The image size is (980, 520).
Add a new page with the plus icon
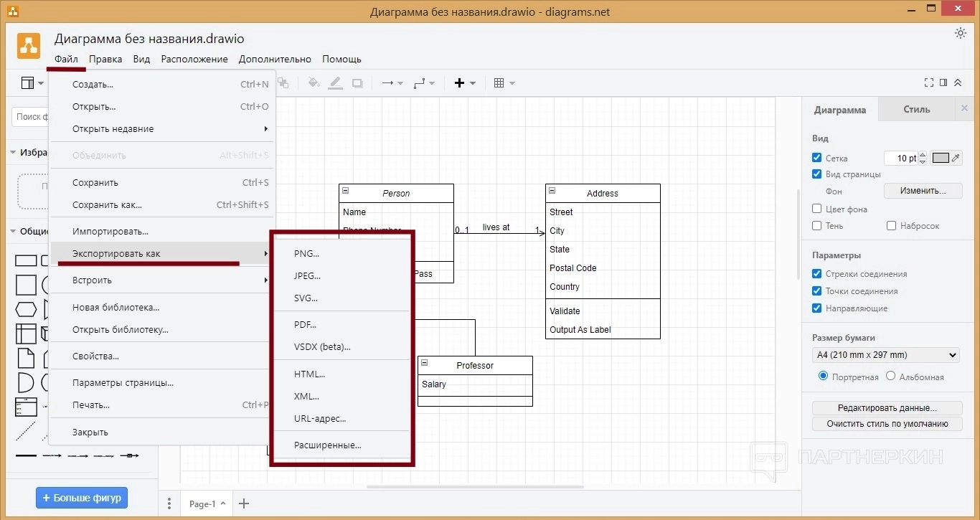click(244, 504)
